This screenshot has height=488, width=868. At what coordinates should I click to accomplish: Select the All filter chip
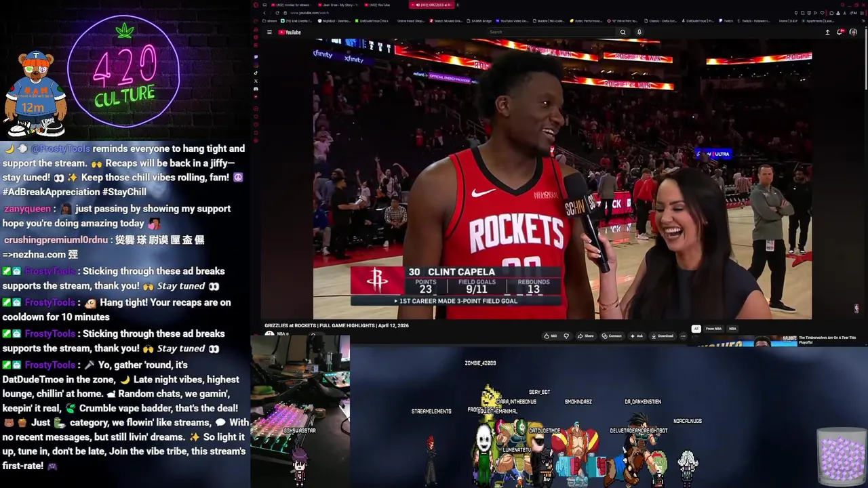point(696,329)
